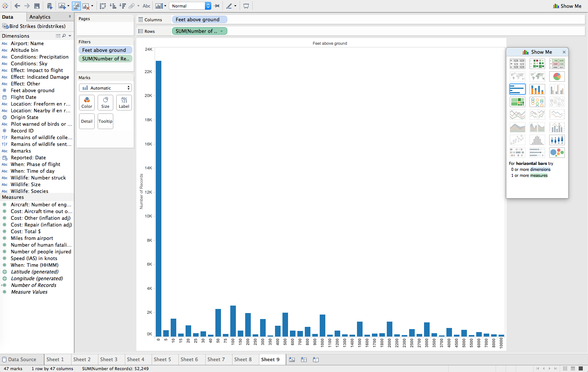Switch to the Analytics tab
This screenshot has width=588, height=372.
(40, 17)
